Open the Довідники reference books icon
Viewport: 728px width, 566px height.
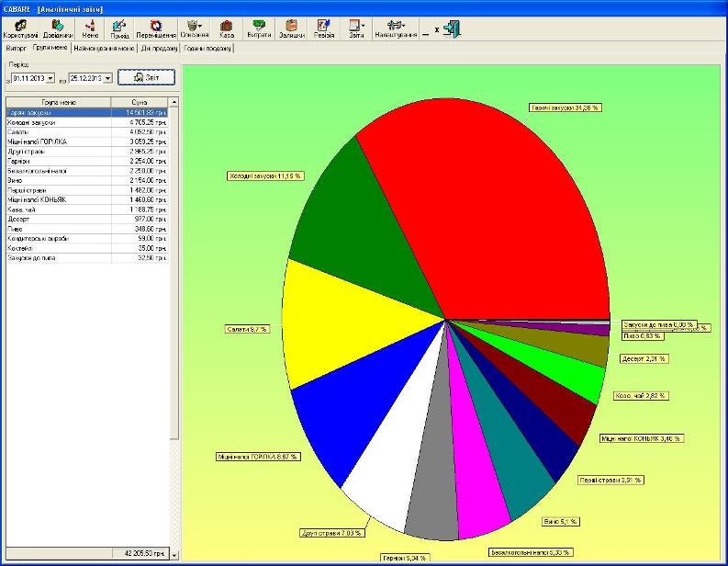(x=58, y=28)
